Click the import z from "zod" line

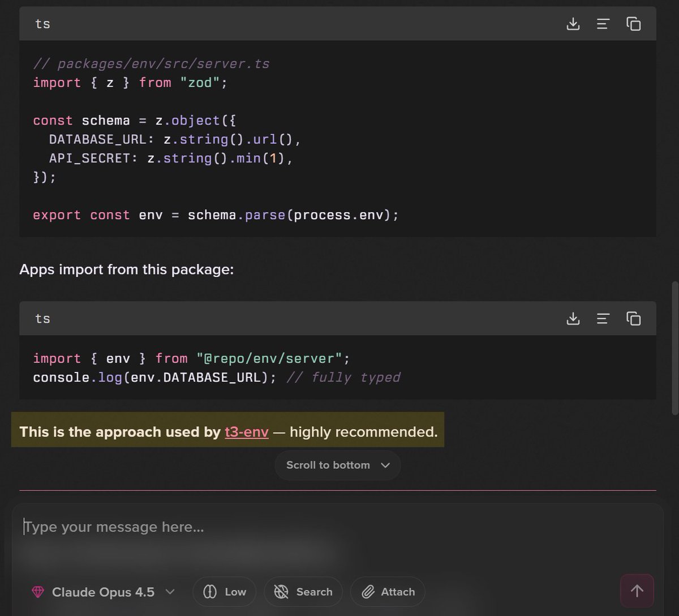pyautogui.click(x=130, y=83)
